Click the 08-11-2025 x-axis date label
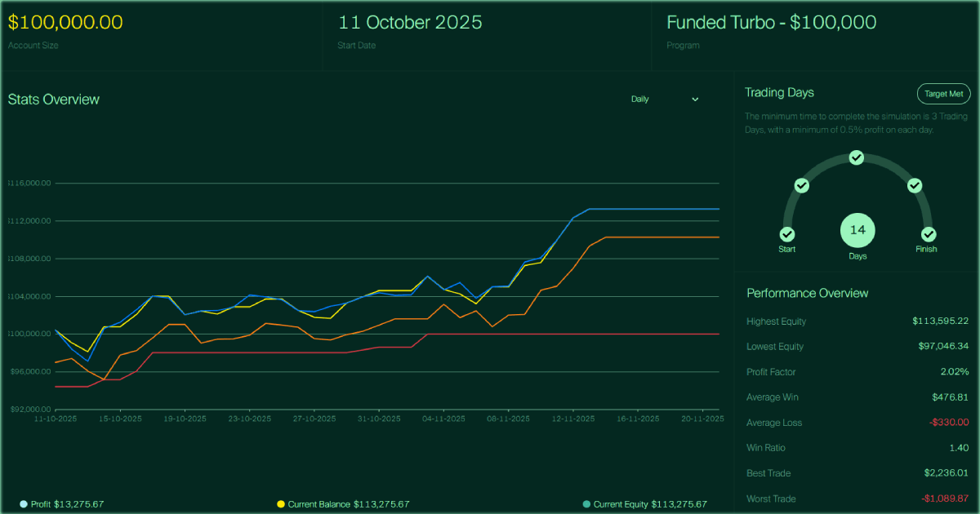Image resolution: width=980 pixels, height=514 pixels. 509,419
